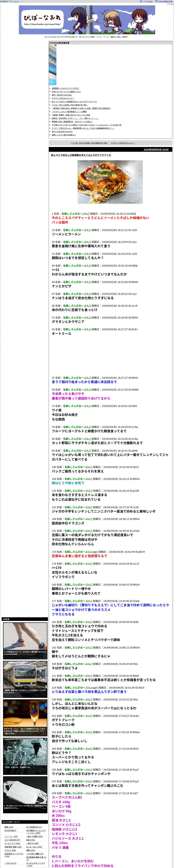Click the >>170 reply anchor
This screenshot has height=868, width=174.
pyautogui.click(x=56, y=568)
